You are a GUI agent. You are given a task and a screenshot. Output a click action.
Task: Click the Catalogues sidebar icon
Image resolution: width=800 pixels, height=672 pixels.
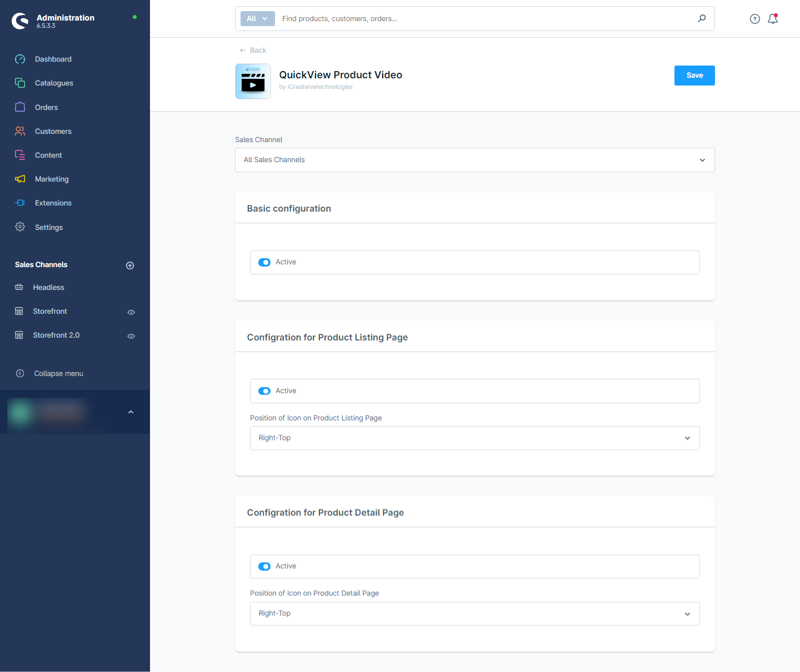click(20, 83)
